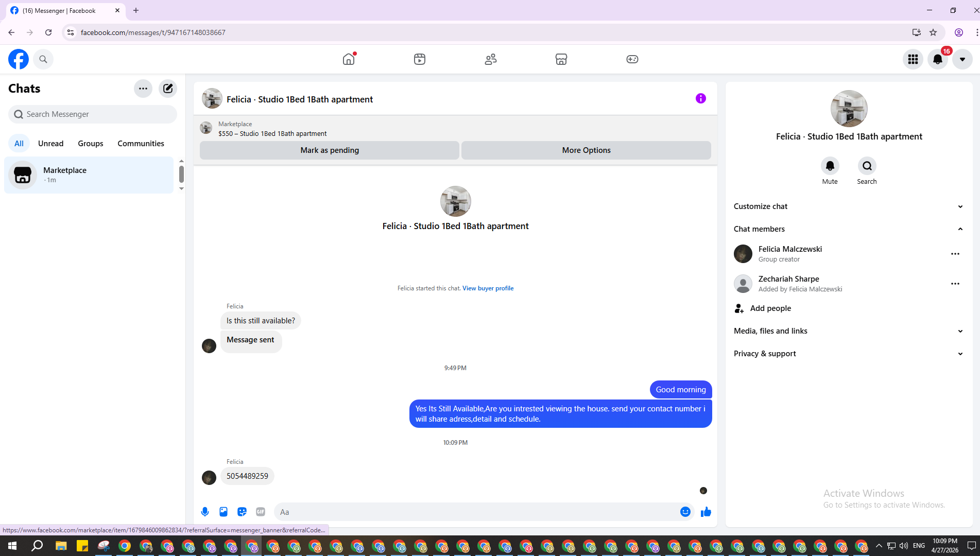This screenshot has height=556, width=980.
Task: Click the Facebook search magnifier icon
Action: point(43,59)
